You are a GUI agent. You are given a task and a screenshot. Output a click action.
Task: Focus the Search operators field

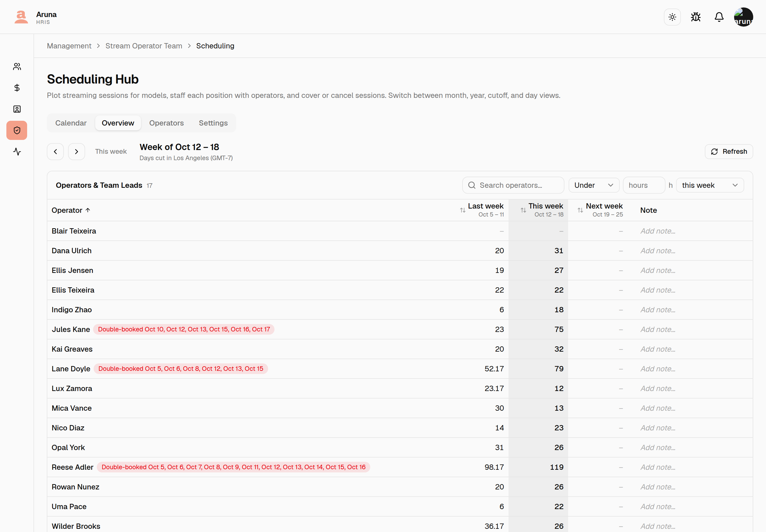click(x=513, y=185)
